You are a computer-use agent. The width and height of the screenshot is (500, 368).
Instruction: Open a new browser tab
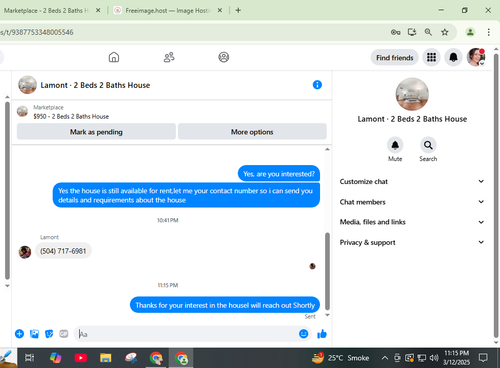point(238,10)
